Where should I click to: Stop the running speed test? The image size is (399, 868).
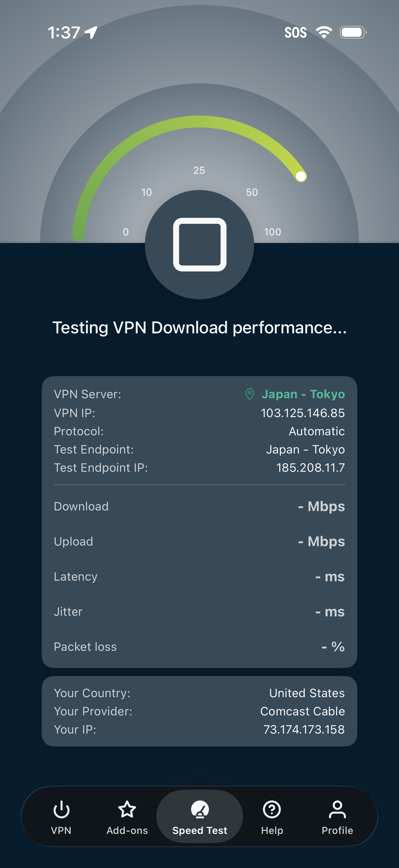(199, 245)
